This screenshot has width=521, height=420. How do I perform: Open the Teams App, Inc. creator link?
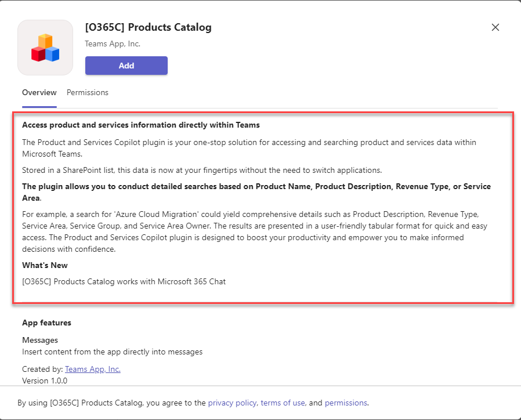pos(93,369)
